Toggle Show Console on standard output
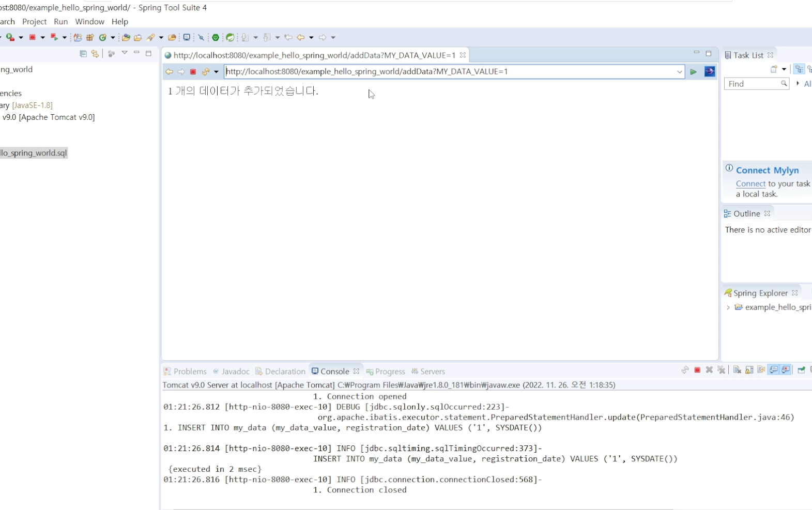812x510 pixels. 773,370
